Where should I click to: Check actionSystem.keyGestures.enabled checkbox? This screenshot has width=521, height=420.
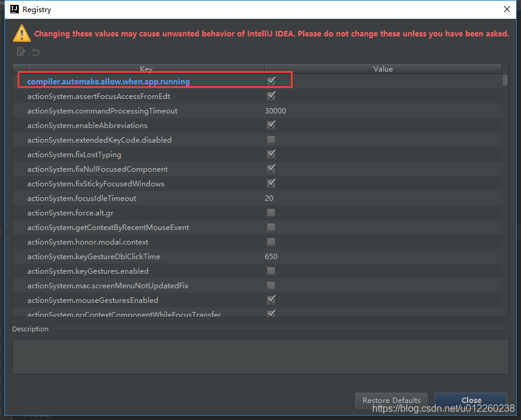pos(271,271)
